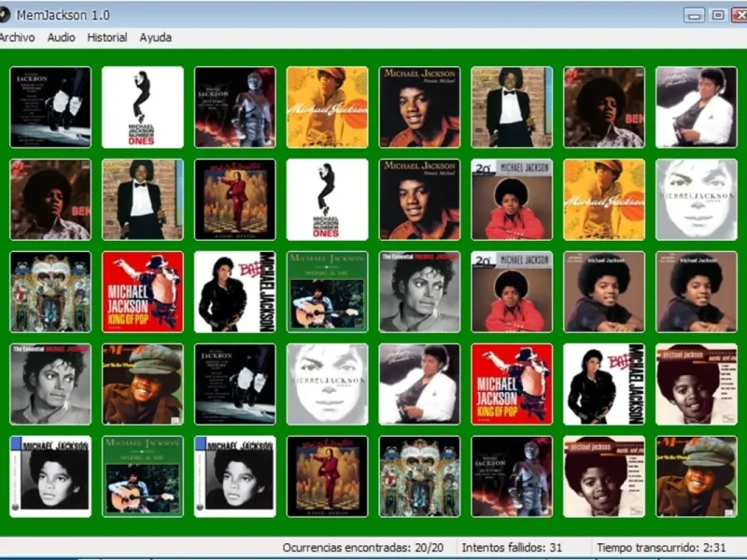This screenshot has height=560, width=747.
Task: Pick the HIStory statue cover in first row
Action: [235, 107]
